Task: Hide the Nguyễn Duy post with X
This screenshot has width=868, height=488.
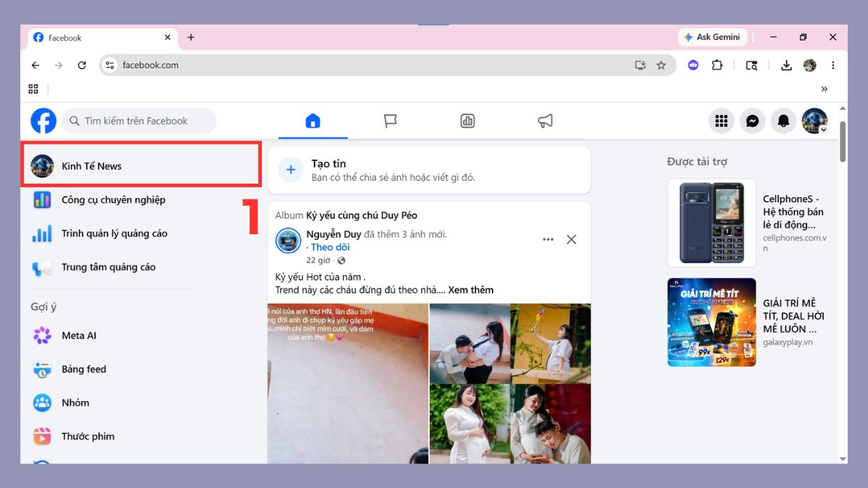Action: pos(571,239)
